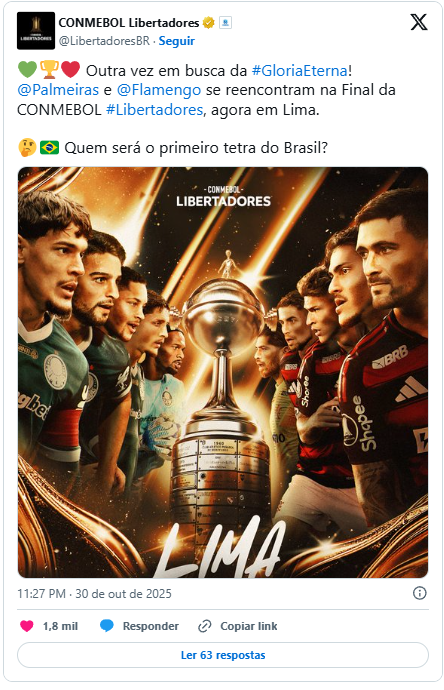
Task: Click the gold verified badge
Action: tap(209, 22)
